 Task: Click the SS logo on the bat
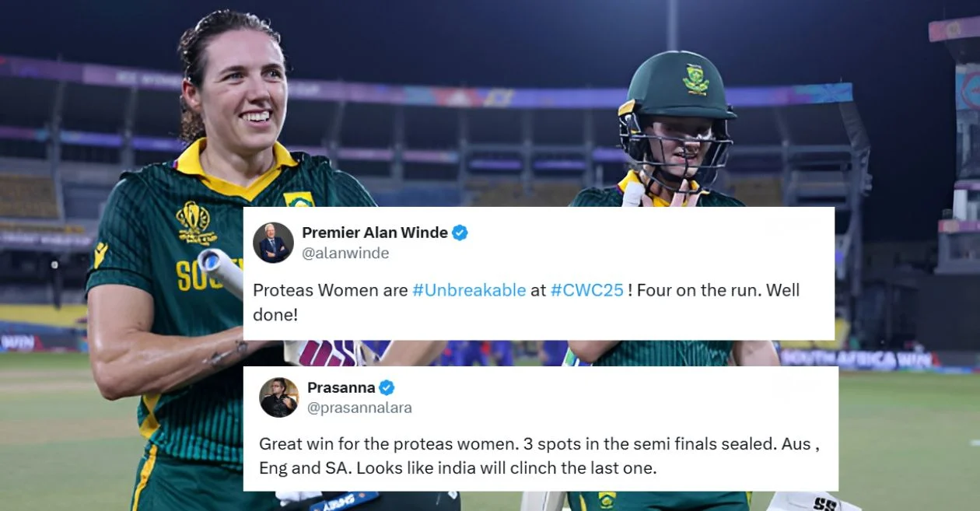824,504
